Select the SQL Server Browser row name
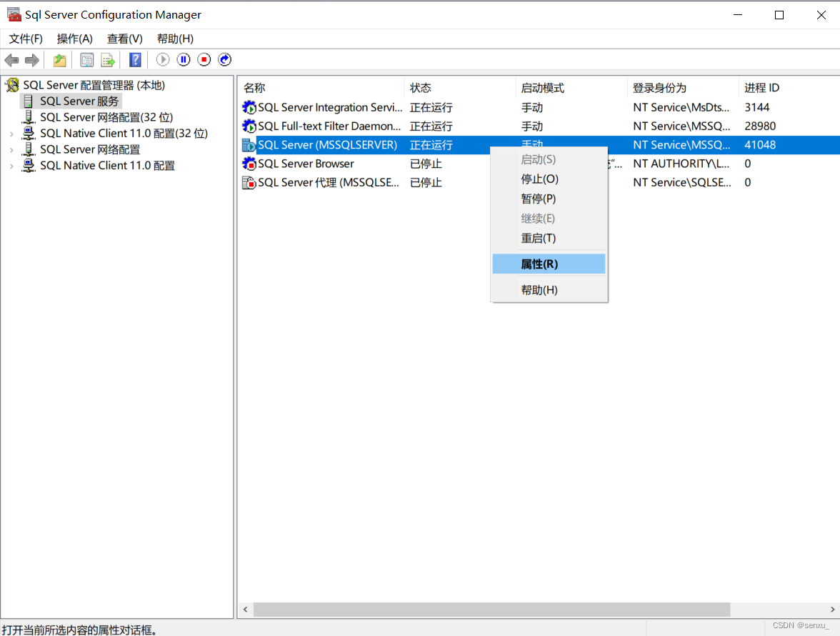The height and width of the screenshot is (636, 840). click(x=306, y=164)
